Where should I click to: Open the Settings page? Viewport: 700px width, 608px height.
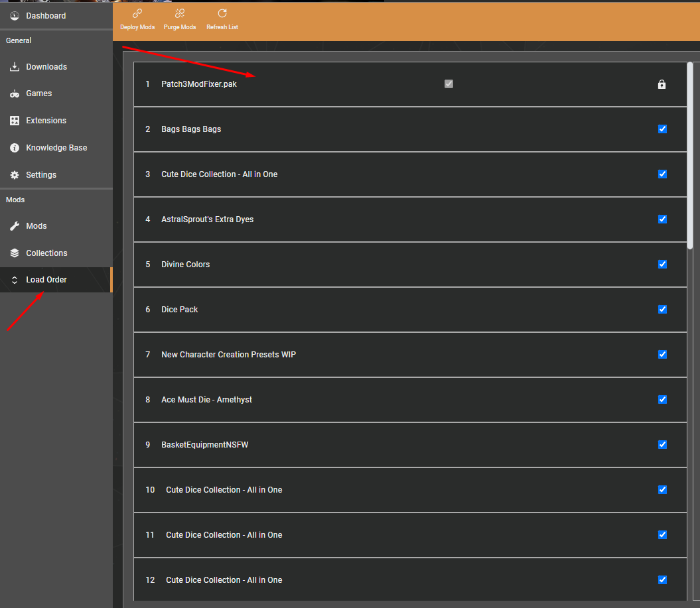pyautogui.click(x=56, y=175)
